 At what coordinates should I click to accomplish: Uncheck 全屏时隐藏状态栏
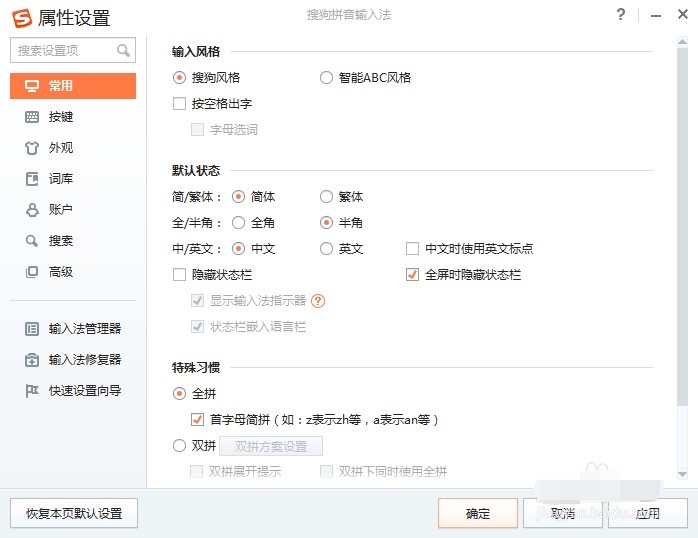point(412,275)
